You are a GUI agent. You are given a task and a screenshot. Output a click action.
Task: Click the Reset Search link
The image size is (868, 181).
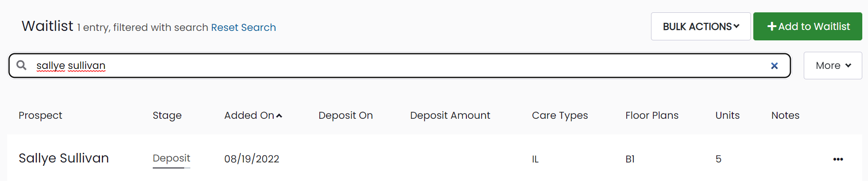tap(243, 28)
